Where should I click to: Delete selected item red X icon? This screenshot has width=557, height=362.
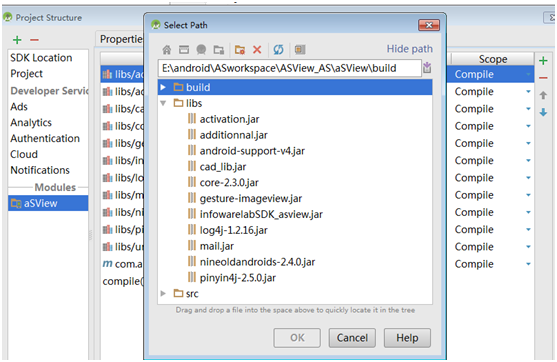point(257,49)
